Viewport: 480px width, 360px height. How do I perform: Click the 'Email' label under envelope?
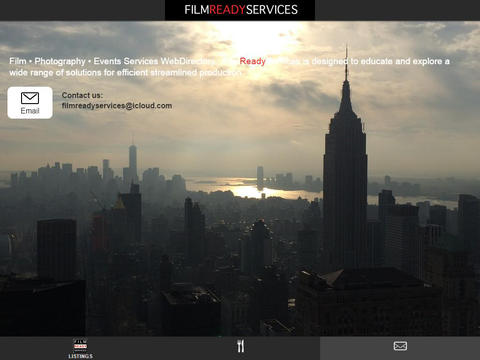click(x=30, y=111)
